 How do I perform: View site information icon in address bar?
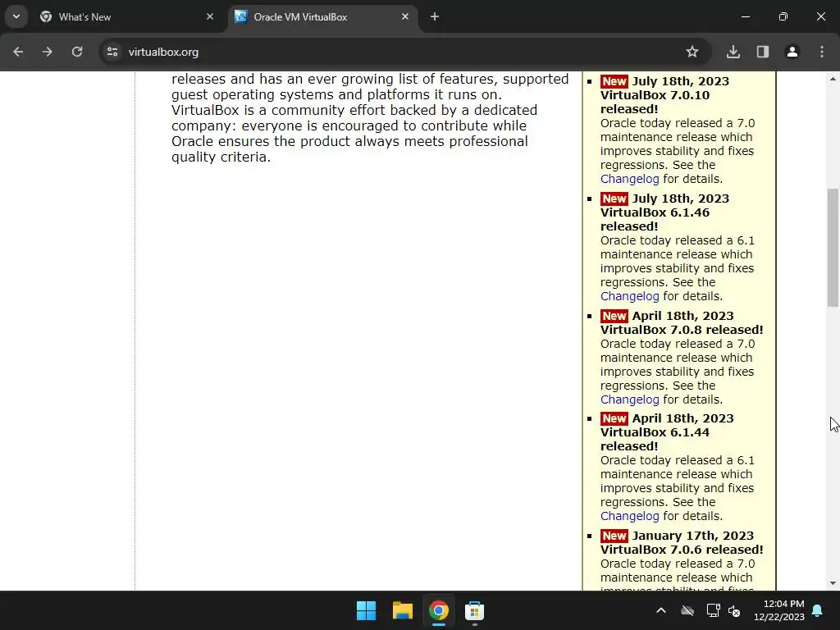(x=112, y=52)
